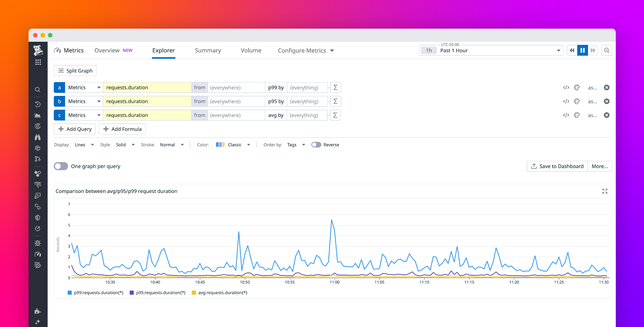
Task: Remove query c with its circular X button
Action: pyautogui.click(x=607, y=115)
